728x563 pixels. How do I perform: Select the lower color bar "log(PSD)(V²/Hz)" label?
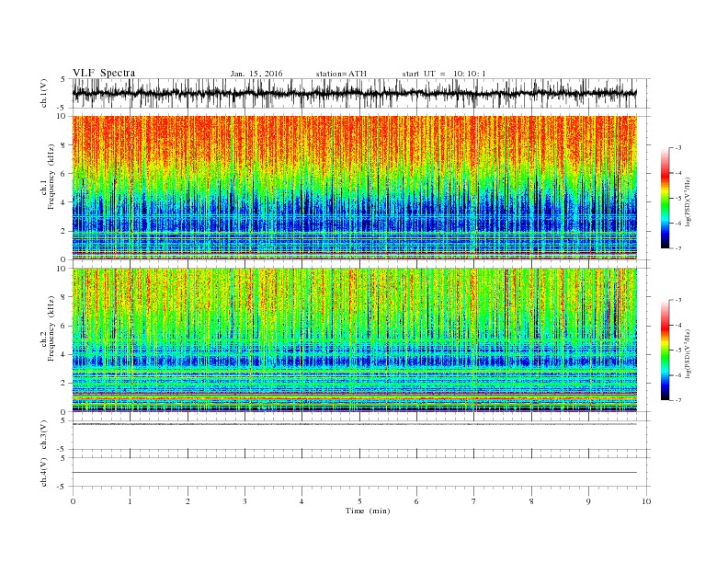pos(689,353)
